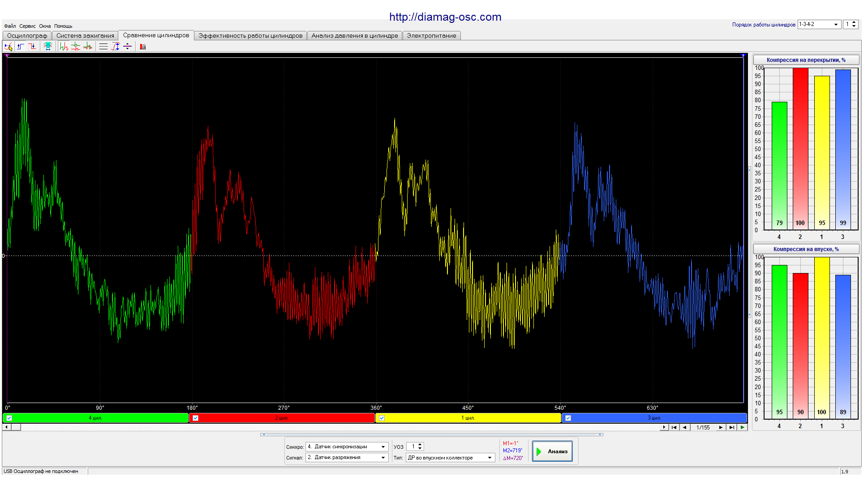868x477 pixels.
Task: Increase the cylinder order spinner value
Action: 854,22
